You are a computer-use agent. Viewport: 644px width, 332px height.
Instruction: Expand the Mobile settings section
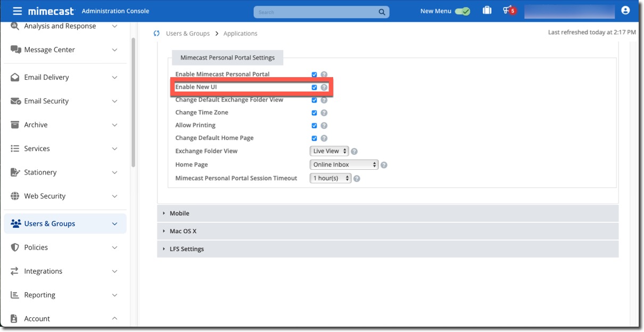pyautogui.click(x=179, y=213)
